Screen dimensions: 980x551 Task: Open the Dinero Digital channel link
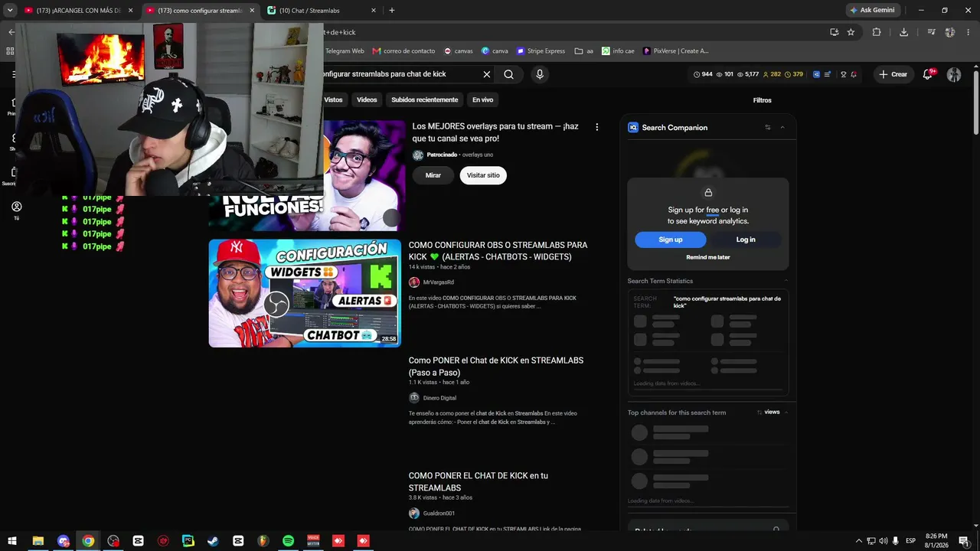(x=439, y=398)
